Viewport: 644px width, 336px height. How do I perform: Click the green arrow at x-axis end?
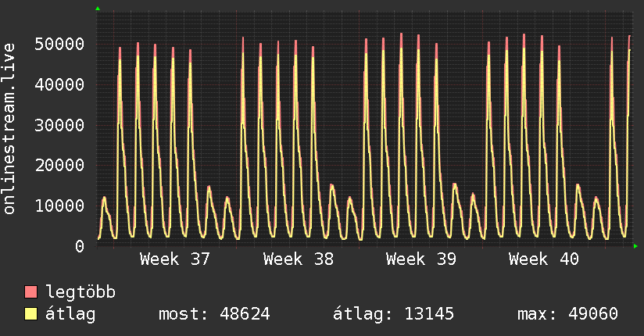635,246
